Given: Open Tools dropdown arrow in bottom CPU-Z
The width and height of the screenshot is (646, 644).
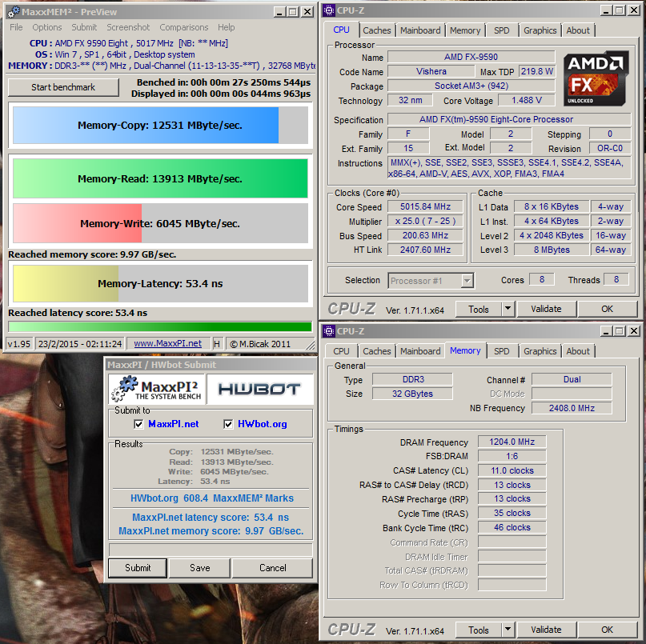Looking at the screenshot, I should coord(508,629).
